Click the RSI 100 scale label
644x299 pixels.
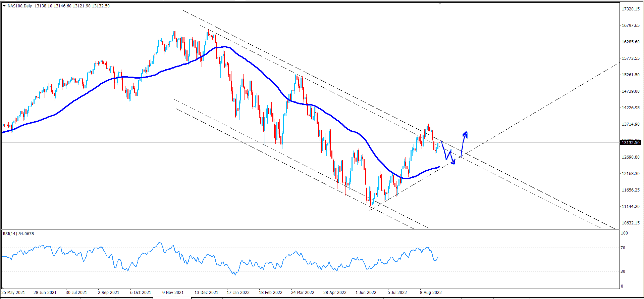(x=624, y=233)
